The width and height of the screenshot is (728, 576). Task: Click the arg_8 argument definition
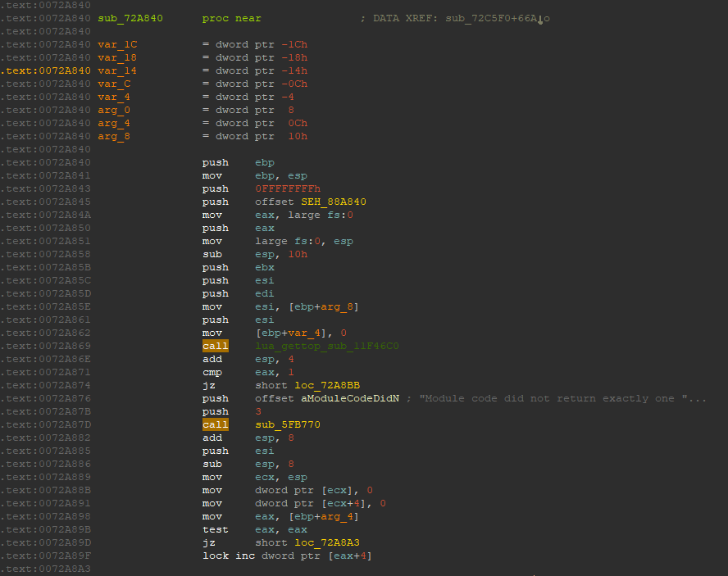point(114,136)
